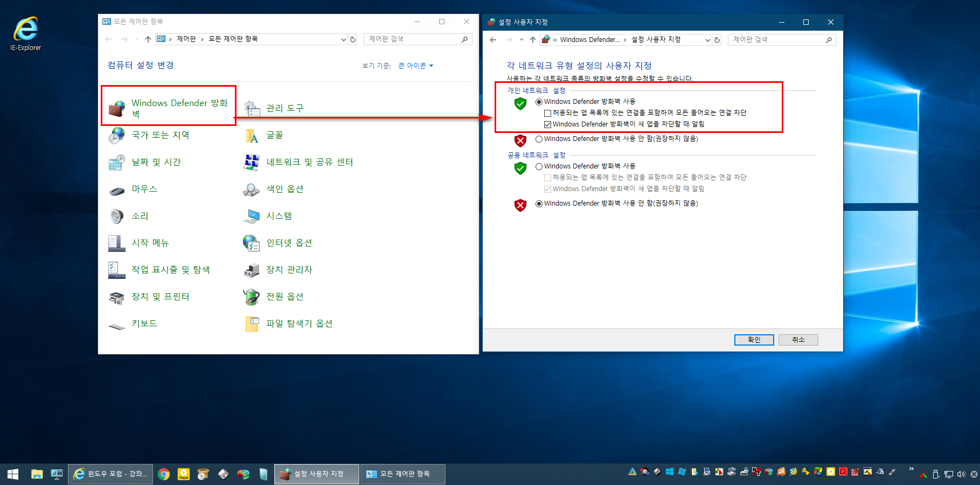Open Windows Defender 방화벽 in the control panel list
Image resolution: width=980 pixels, height=485 pixels.
[169, 108]
